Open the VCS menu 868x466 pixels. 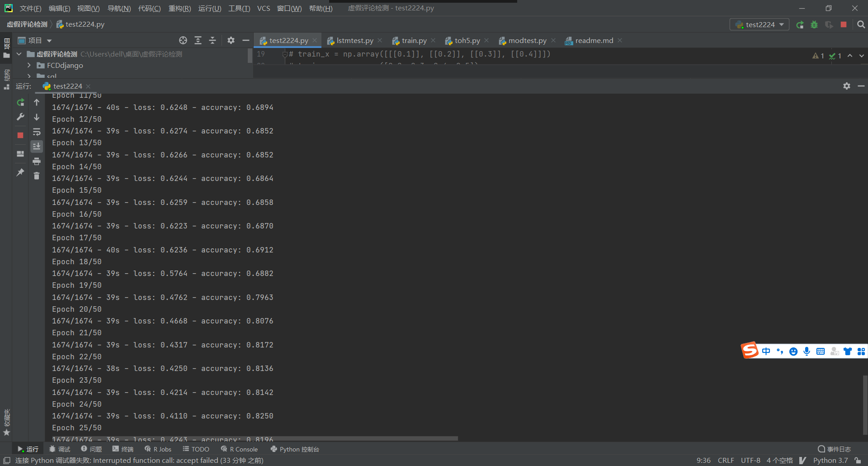pyautogui.click(x=264, y=8)
